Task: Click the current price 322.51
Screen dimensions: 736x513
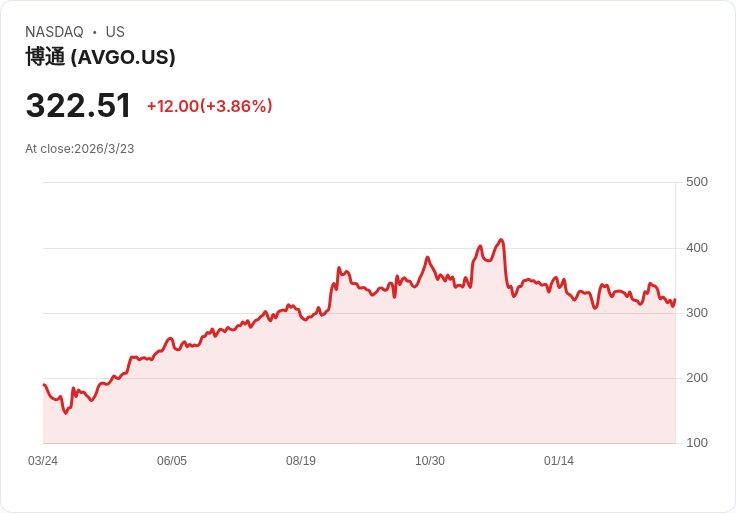Action: tap(78, 106)
